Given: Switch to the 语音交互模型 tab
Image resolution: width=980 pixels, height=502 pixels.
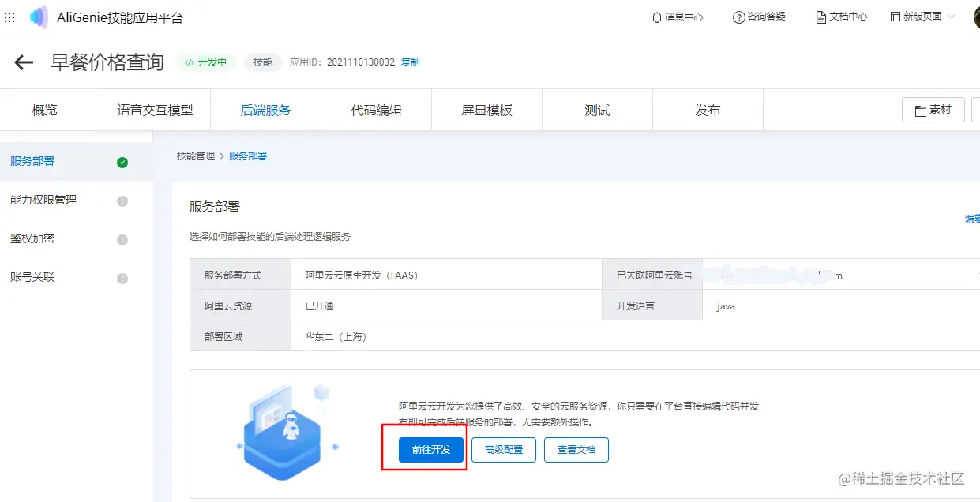Looking at the screenshot, I should pyautogui.click(x=155, y=111).
